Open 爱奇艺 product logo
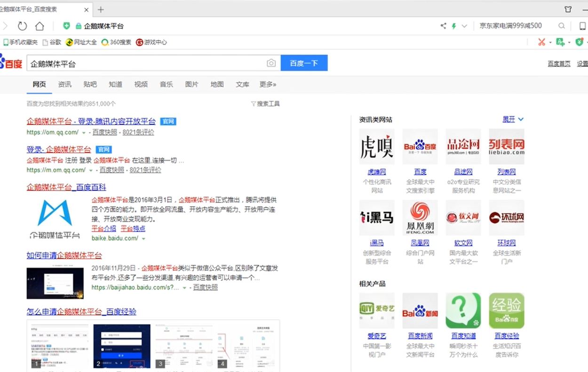588x372 pixels. click(x=377, y=311)
